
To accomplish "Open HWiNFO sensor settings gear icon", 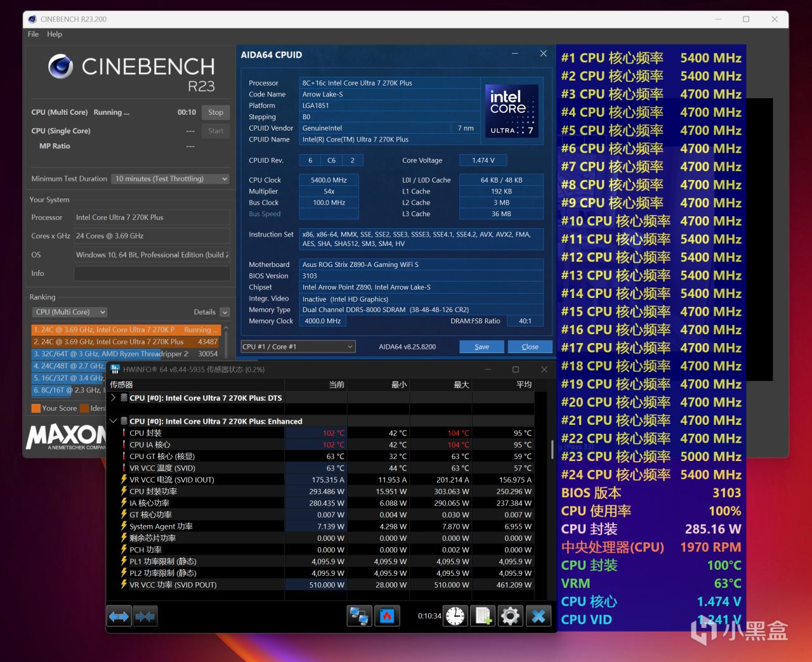I will (x=510, y=616).
